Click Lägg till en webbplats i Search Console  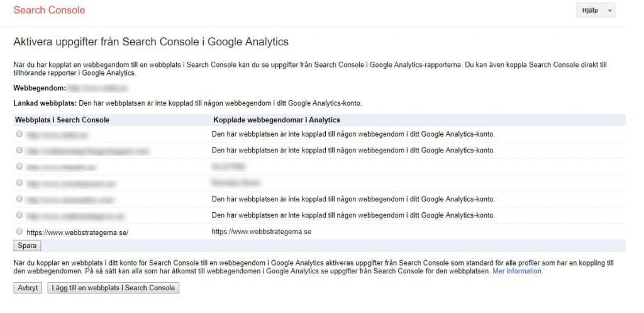click(113, 288)
